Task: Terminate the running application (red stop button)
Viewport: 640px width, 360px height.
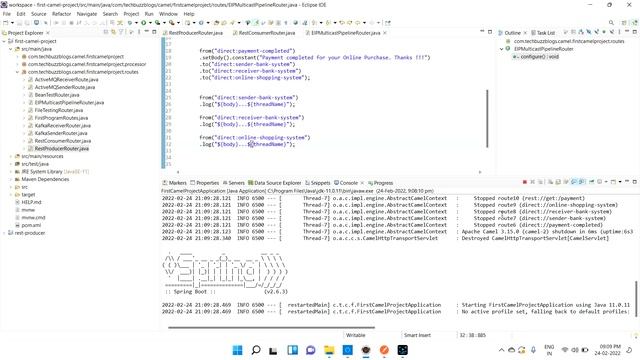Action: click(524, 182)
